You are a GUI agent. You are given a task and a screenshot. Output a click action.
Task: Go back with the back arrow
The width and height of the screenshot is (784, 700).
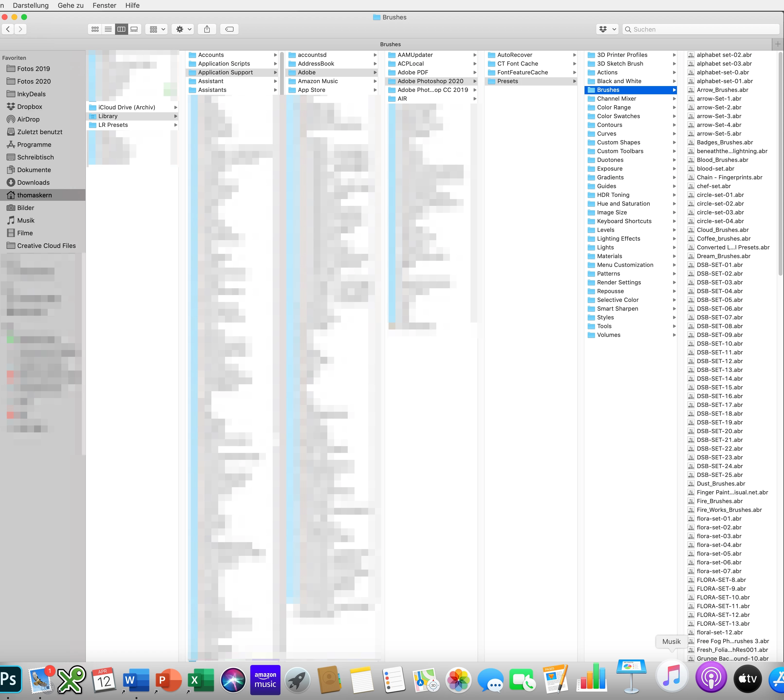(8, 29)
